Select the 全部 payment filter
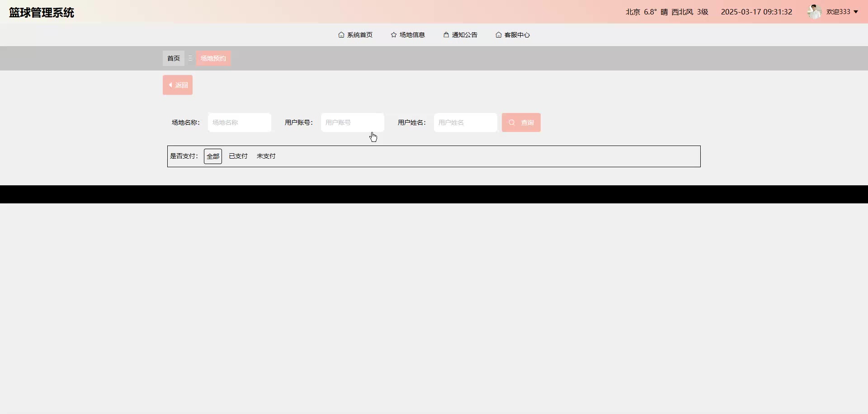868x414 pixels. click(x=213, y=156)
